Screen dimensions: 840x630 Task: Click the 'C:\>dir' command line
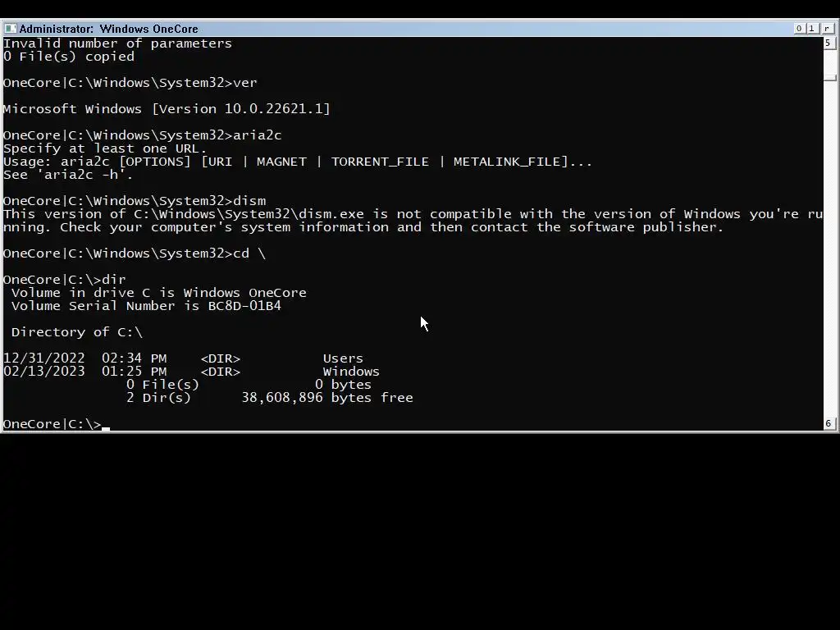click(x=64, y=280)
